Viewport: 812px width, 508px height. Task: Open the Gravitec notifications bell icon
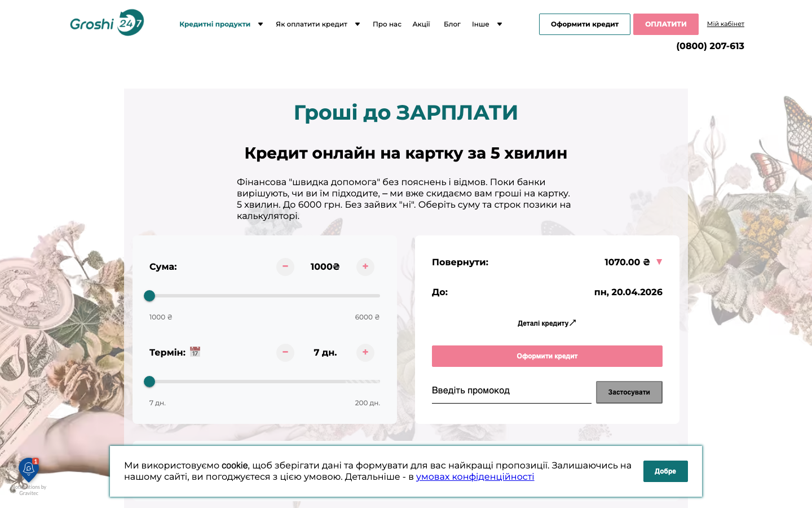(x=28, y=470)
